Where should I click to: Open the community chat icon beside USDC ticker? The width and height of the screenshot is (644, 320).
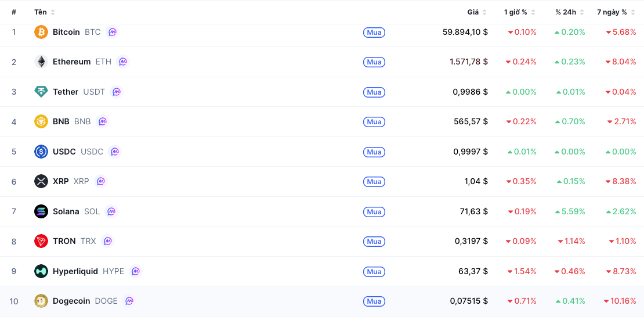click(x=115, y=152)
